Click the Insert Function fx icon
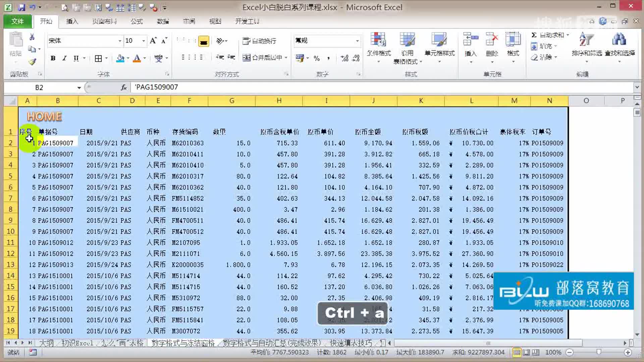The width and height of the screenshot is (644, 362). [x=124, y=87]
